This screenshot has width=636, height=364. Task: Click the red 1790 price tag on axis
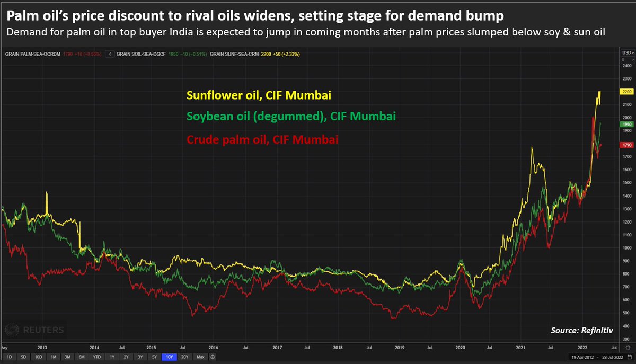[625, 145]
